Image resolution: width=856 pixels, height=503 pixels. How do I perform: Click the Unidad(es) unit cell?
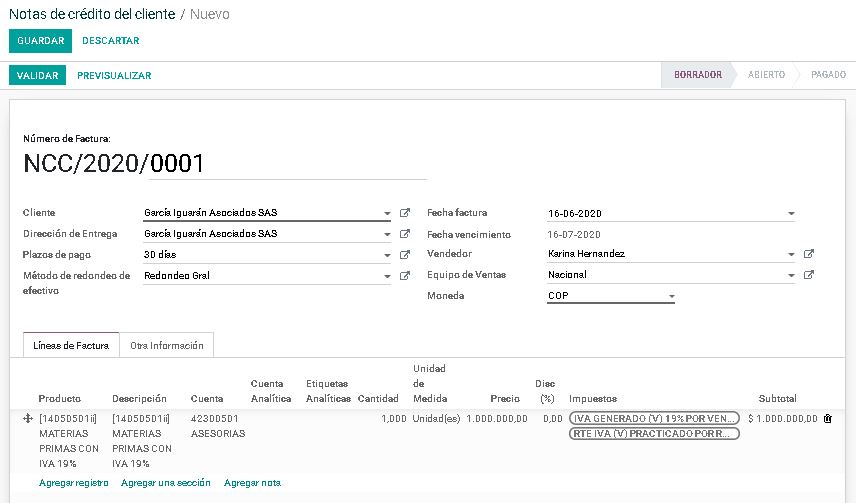point(436,419)
